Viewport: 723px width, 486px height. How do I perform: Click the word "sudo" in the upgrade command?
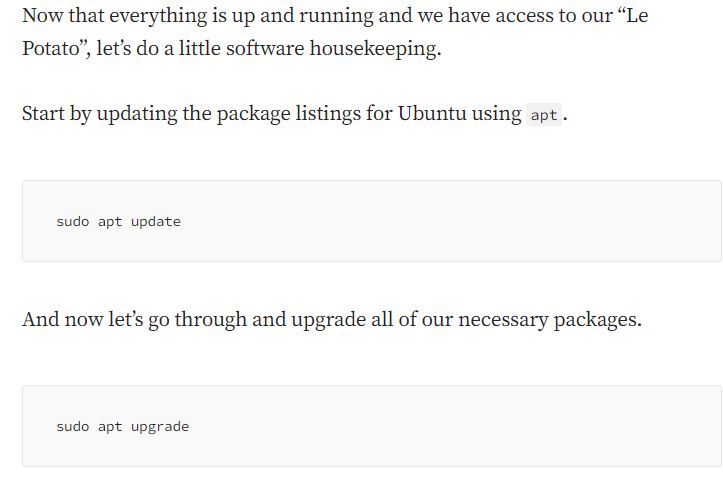(x=73, y=427)
